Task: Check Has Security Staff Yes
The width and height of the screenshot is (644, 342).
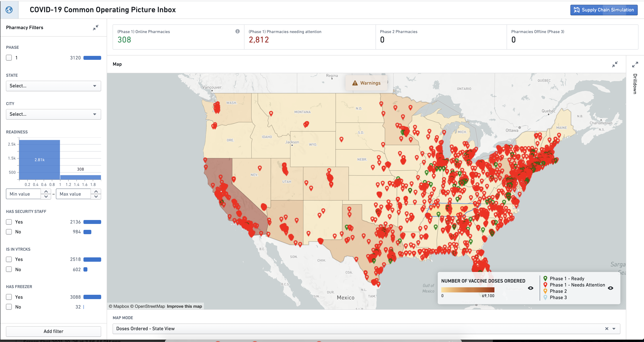Action: coord(9,222)
